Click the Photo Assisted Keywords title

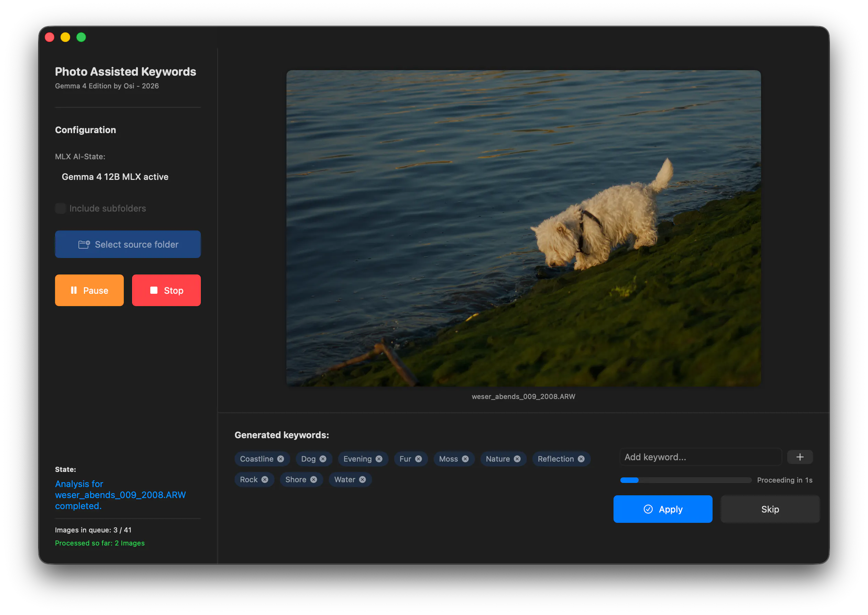pos(126,72)
